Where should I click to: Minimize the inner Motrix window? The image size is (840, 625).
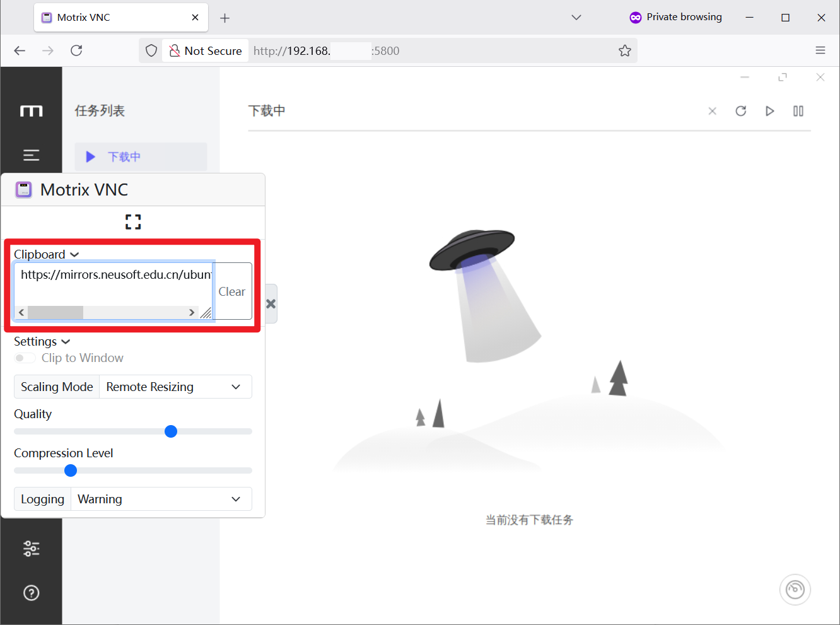(x=745, y=77)
